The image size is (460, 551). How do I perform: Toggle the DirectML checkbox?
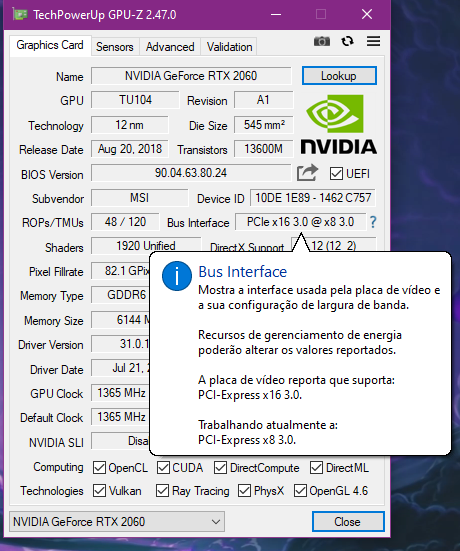click(x=316, y=468)
